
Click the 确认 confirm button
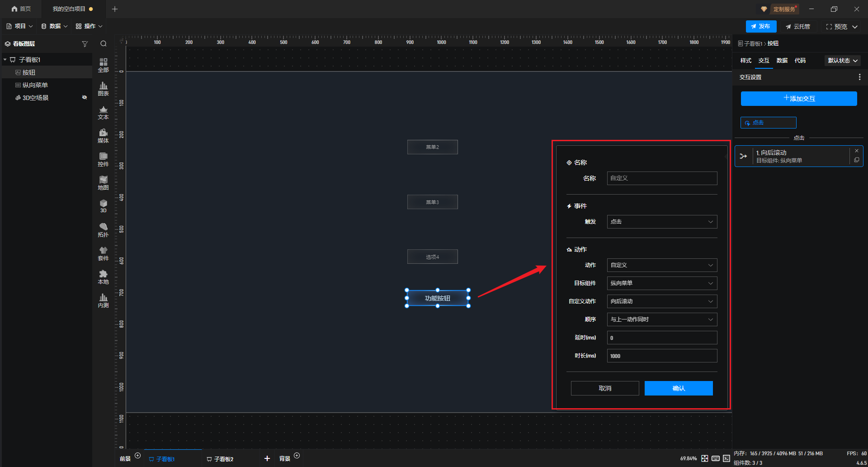coord(678,388)
